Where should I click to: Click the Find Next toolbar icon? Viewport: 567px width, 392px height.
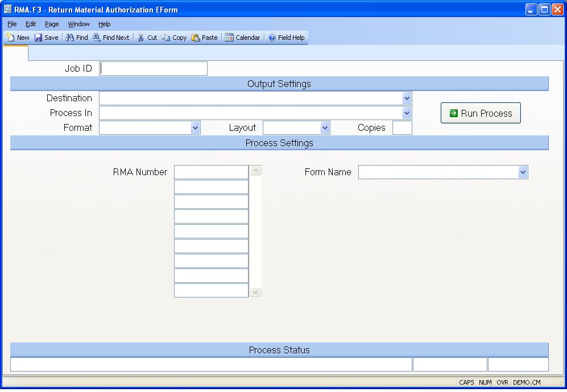coord(97,38)
